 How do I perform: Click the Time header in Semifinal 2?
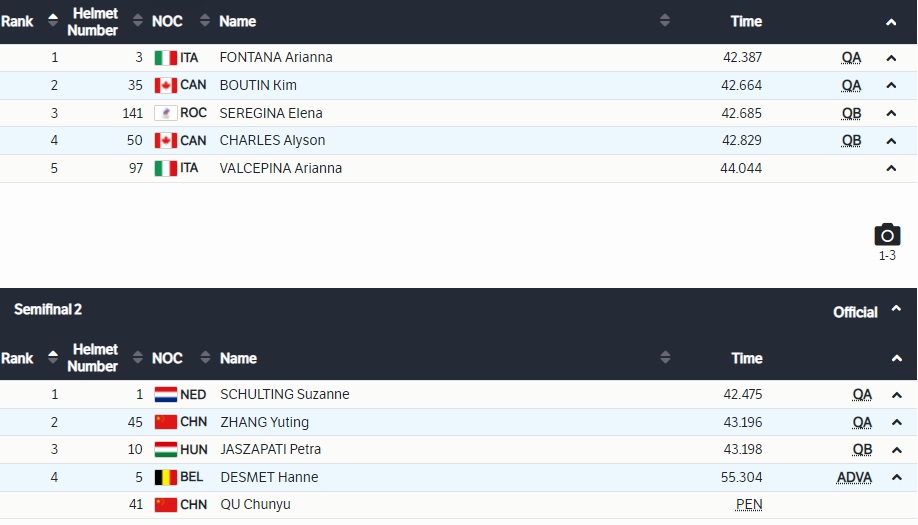coord(746,358)
